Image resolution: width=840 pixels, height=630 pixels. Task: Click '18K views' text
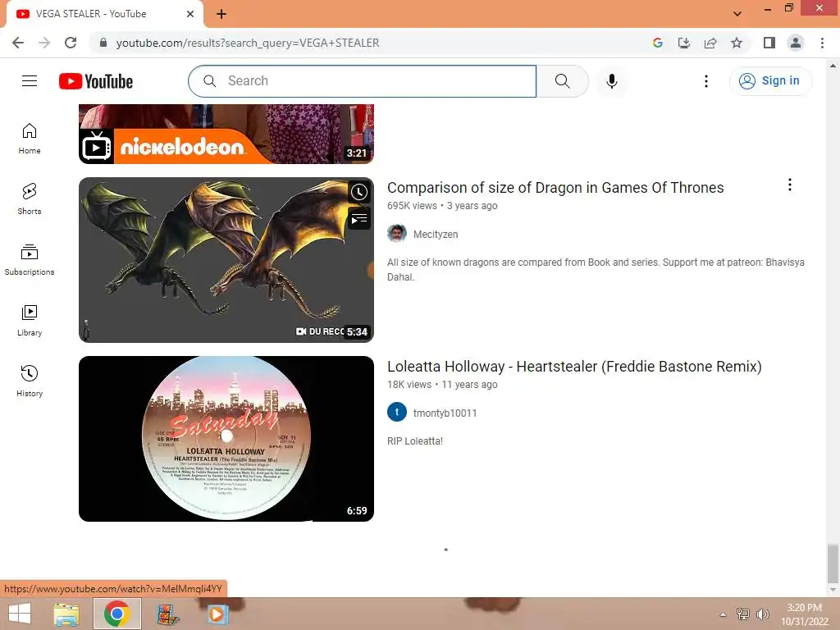click(x=409, y=385)
